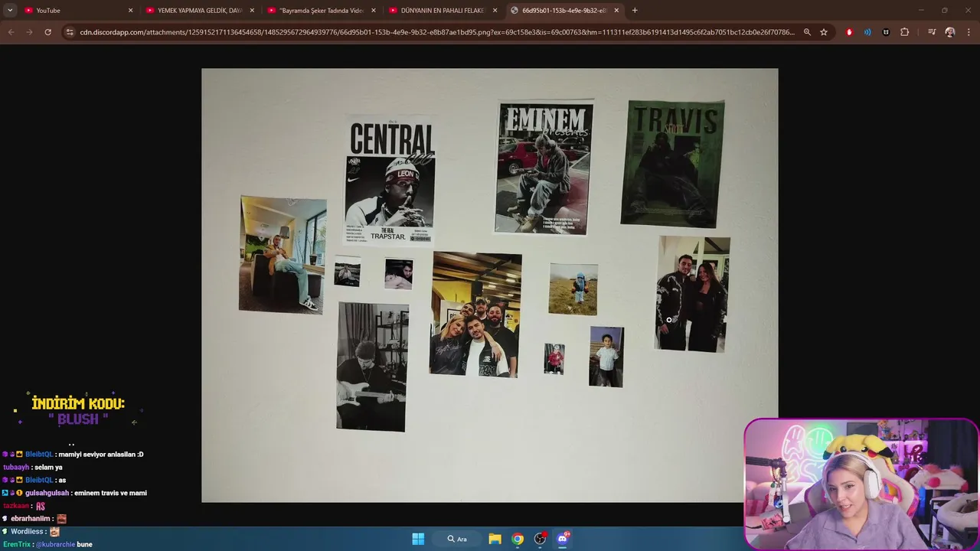The width and height of the screenshot is (980, 551).
Task: Close the DÜNYANIN EN PAHALI tab
Action: 495,10
